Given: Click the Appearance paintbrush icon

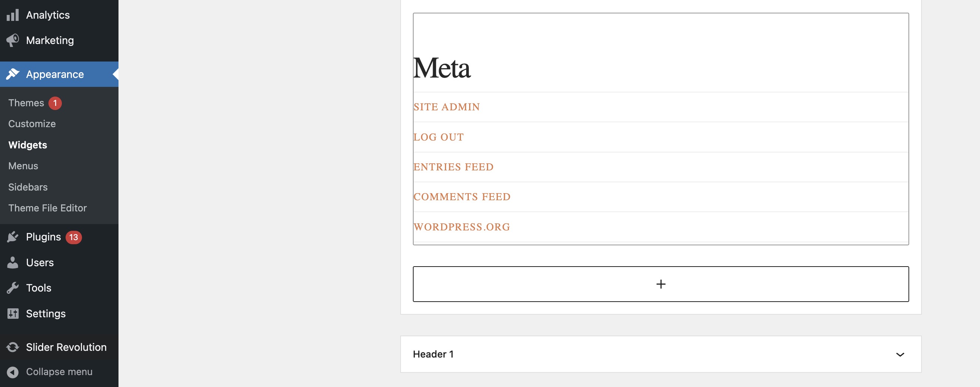Looking at the screenshot, I should click(x=13, y=74).
